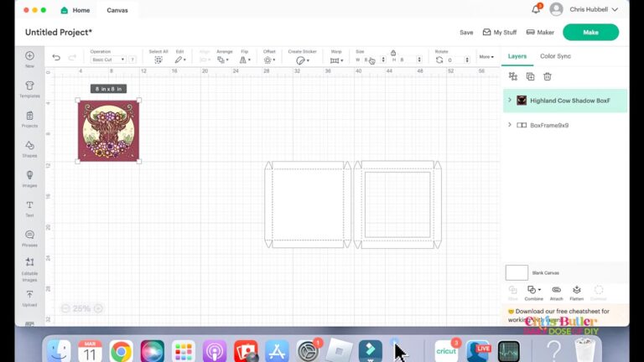Click Save in the header
Viewport: 644px width, 362px height.
pos(466,32)
